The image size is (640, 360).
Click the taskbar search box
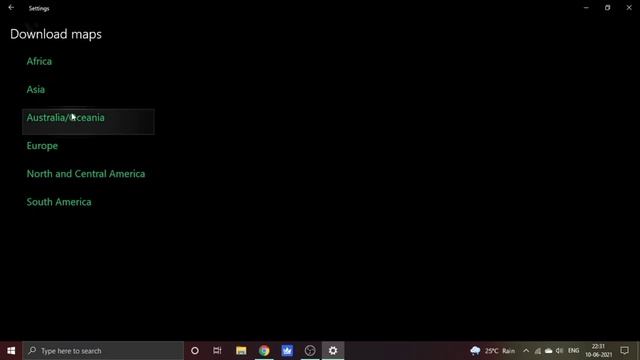(x=103, y=351)
